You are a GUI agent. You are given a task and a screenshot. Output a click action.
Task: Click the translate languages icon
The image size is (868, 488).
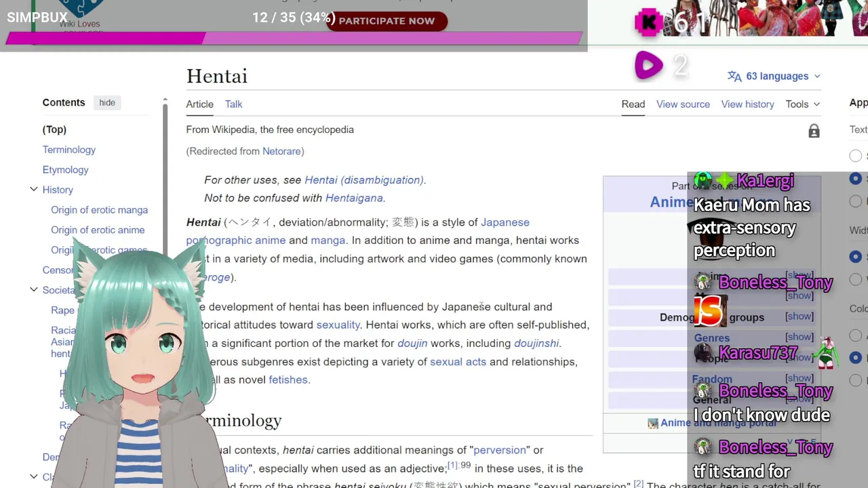(x=734, y=76)
